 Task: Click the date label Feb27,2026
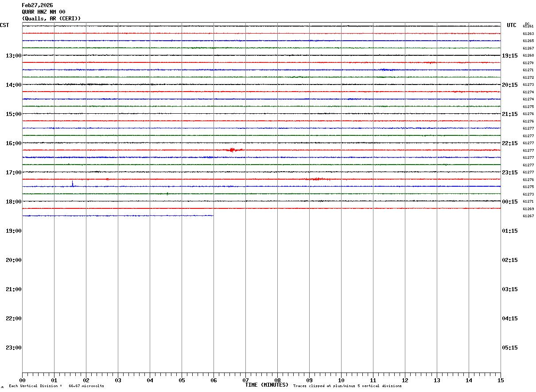pos(37,5)
